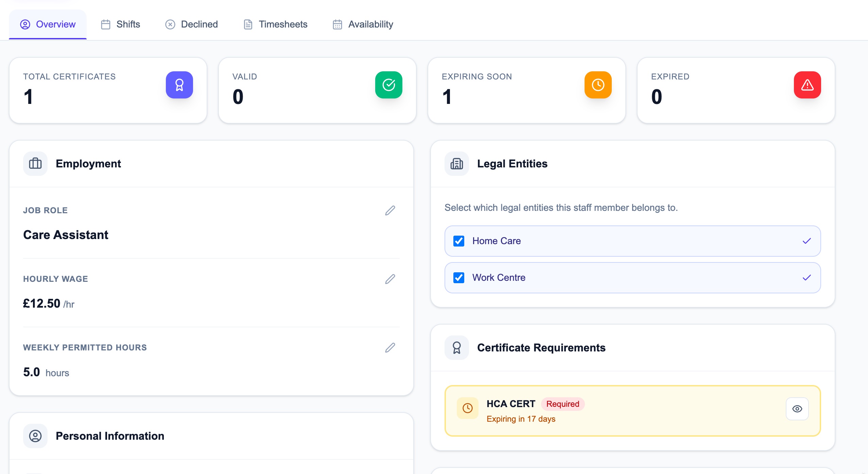Click the green Valid checkmark icon
Viewport: 868px width, 474px height.
388,85
